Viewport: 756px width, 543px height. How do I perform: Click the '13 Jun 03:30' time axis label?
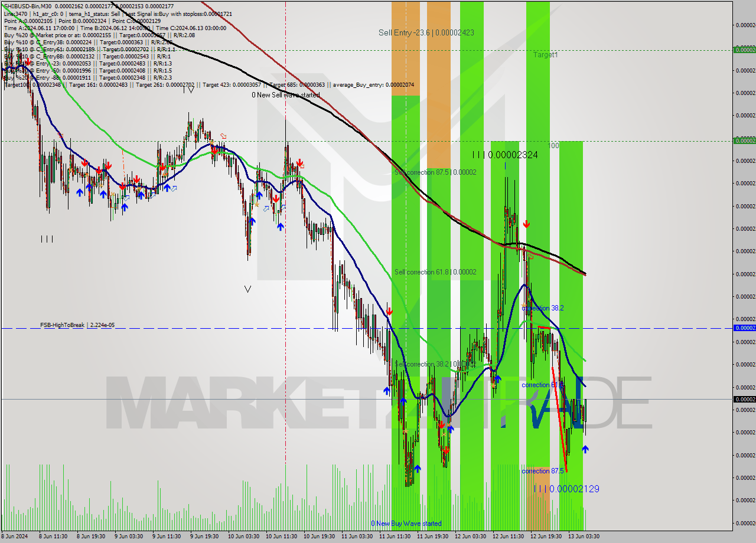pyautogui.click(x=584, y=537)
